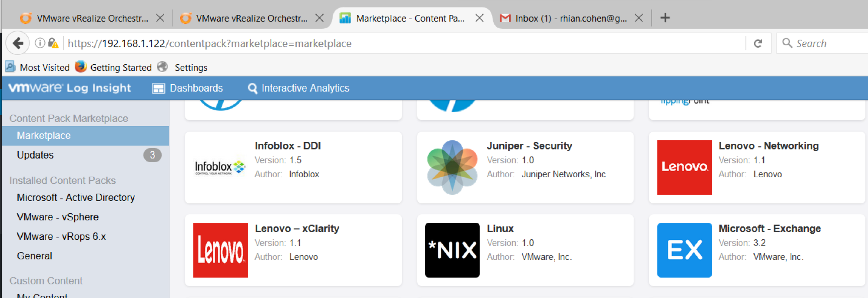This screenshot has width=868, height=298.
Task: Open the Juniper - Security content pack title
Action: tap(529, 146)
